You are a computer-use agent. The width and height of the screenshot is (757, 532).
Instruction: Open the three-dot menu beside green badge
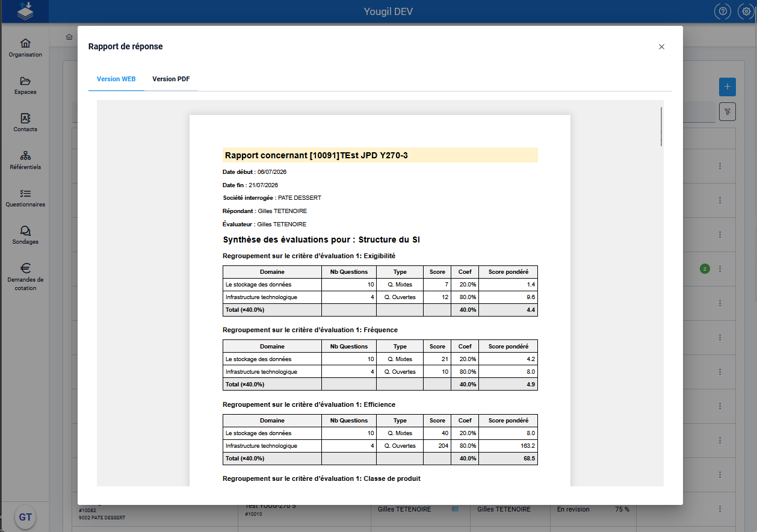(x=720, y=269)
